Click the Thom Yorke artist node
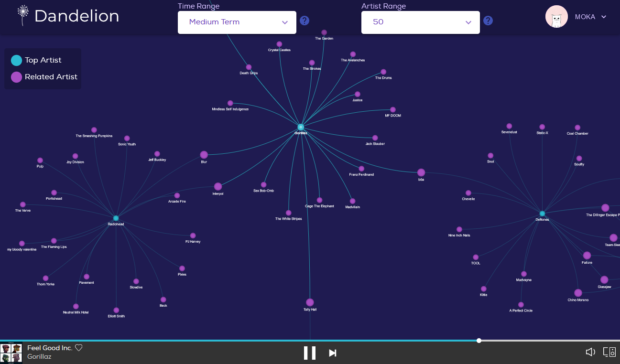This screenshot has width=620, height=364. (x=46, y=278)
